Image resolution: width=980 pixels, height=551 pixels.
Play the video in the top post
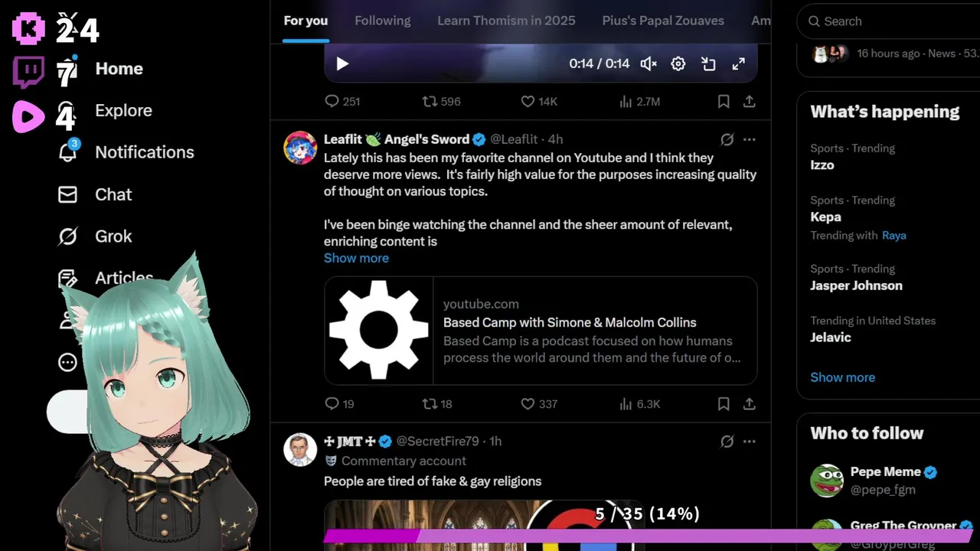pyautogui.click(x=342, y=64)
